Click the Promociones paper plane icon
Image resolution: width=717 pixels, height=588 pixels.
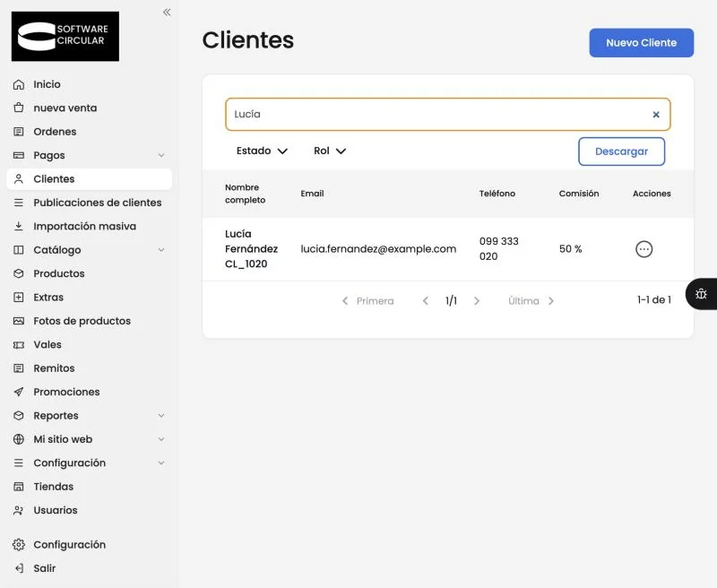[19, 392]
